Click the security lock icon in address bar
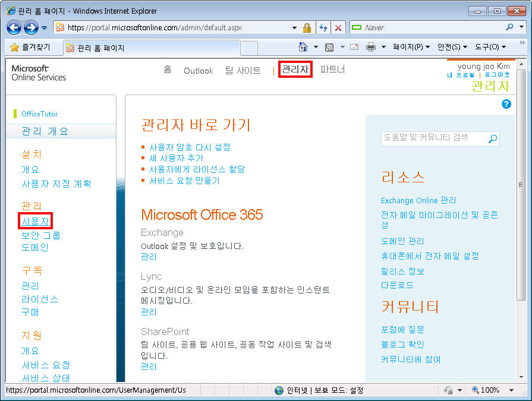Viewport: 532px width, 401px height. click(307, 28)
